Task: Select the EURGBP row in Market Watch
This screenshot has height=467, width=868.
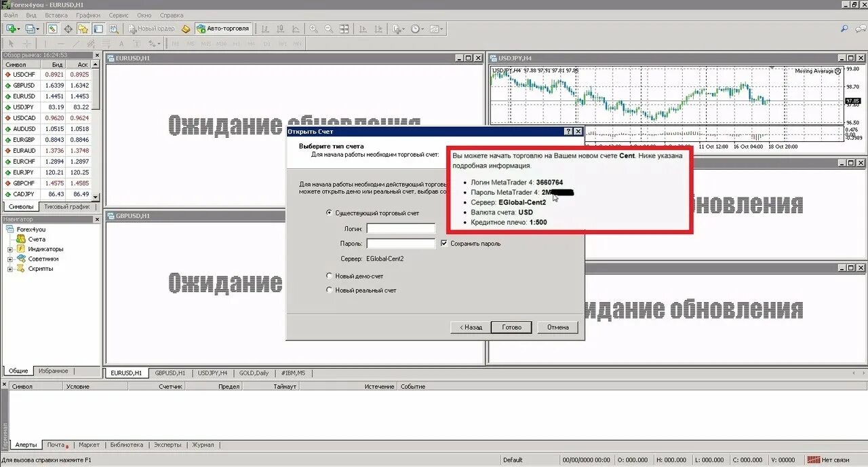Action: tap(47, 140)
